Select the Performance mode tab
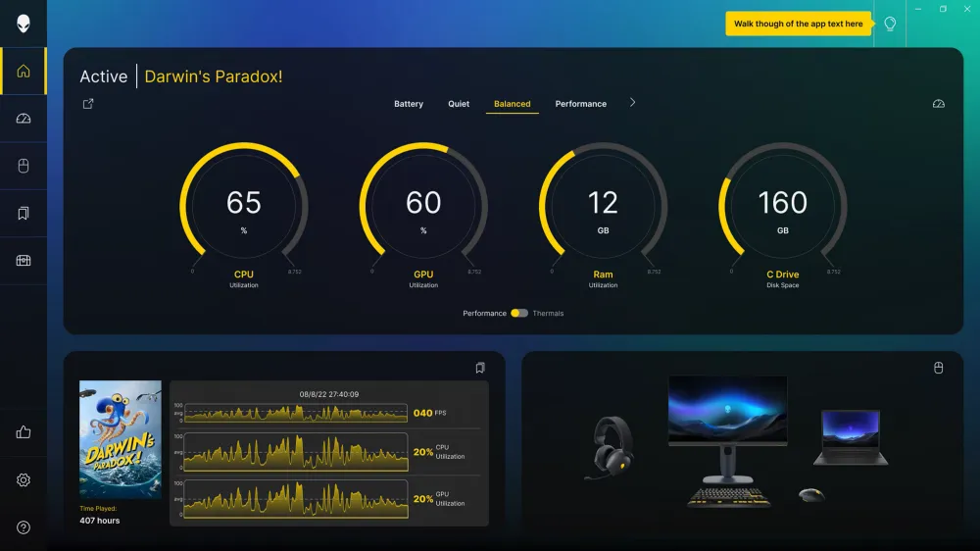Viewport: 980px width, 551px height. pyautogui.click(x=580, y=104)
